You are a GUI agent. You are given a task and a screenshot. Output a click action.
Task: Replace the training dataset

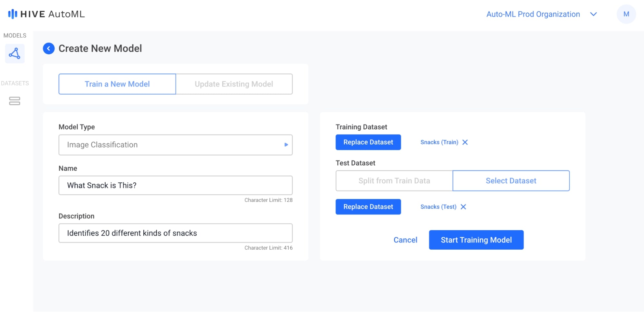click(368, 142)
